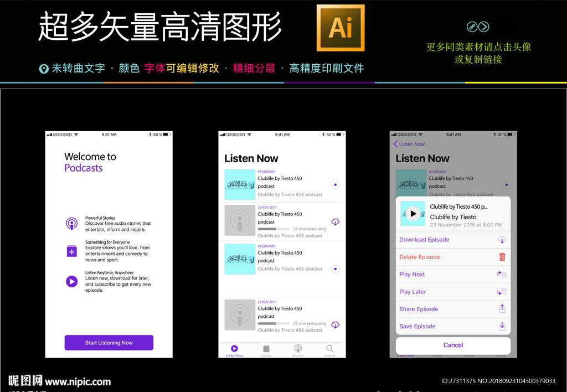Click the cloud download icon on the second episode
Screen dimensions: 567x392
pos(335,222)
